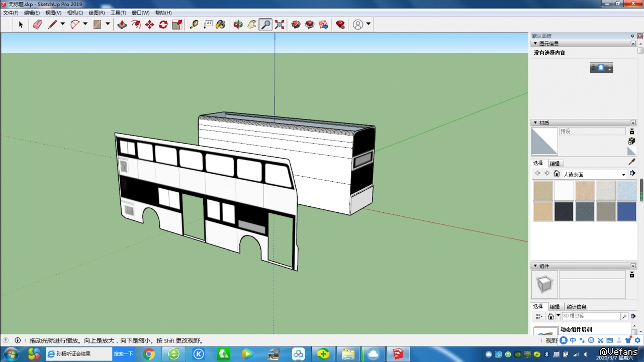The width and height of the screenshot is (644, 362).
Task: Click the 3D 模型库 search field
Action: pyautogui.click(x=591, y=316)
